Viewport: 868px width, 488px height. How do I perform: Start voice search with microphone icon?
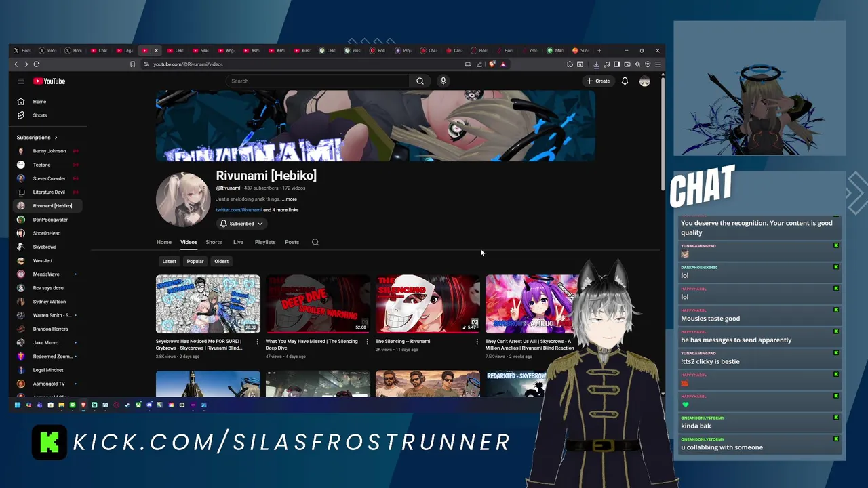[x=443, y=81]
